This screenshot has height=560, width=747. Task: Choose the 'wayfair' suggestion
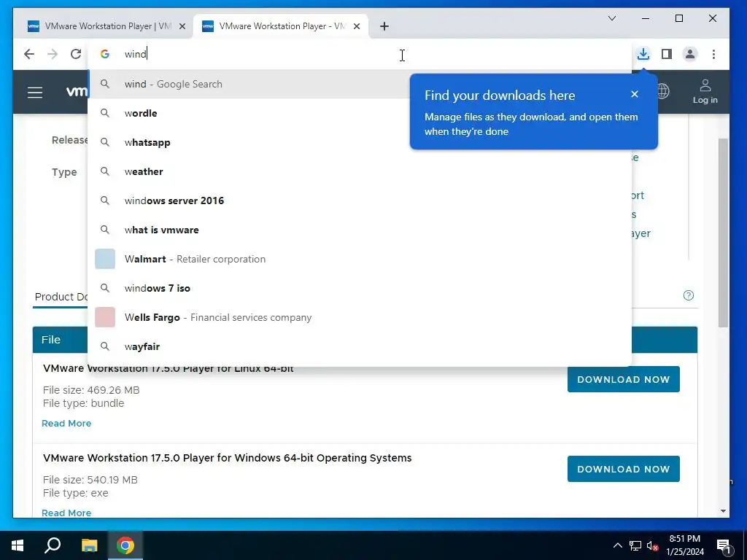point(360,346)
